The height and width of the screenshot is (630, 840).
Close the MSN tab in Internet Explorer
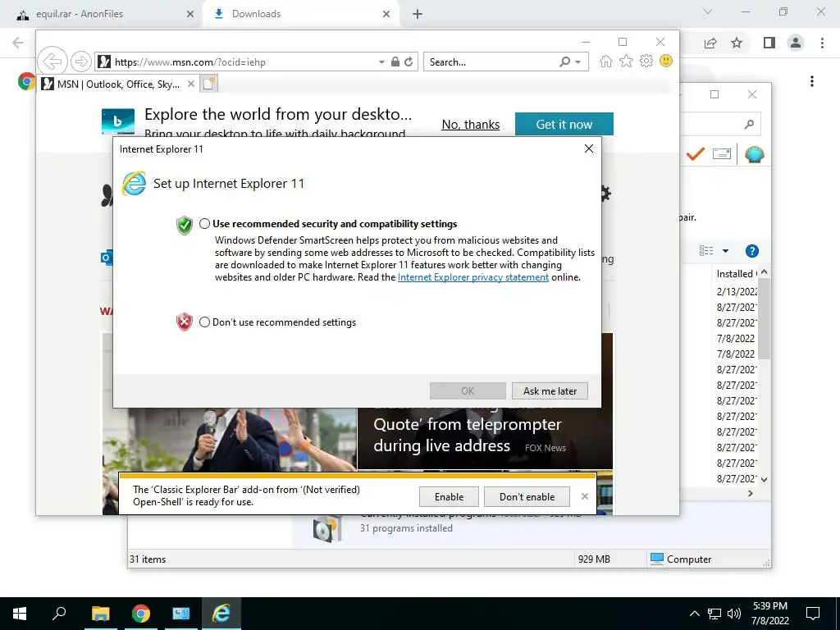[x=190, y=84]
